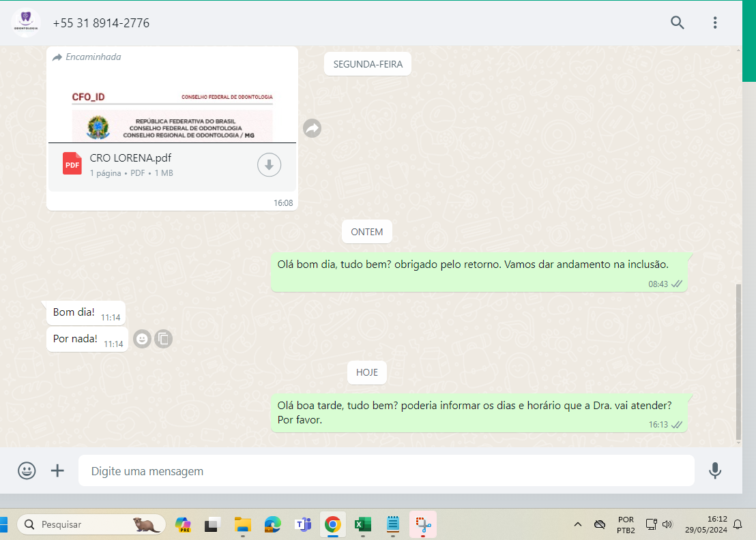Click the SEGUNDA-FEIRA date separator

click(368, 64)
